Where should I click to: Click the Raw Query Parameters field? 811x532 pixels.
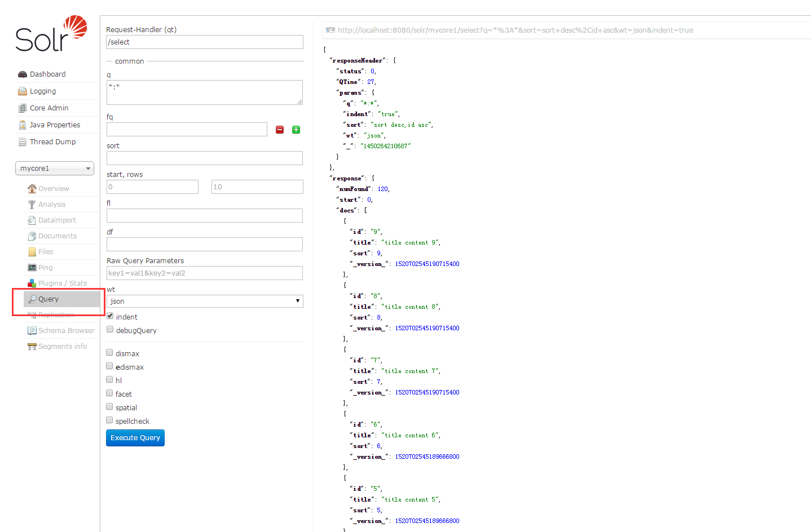(205, 273)
